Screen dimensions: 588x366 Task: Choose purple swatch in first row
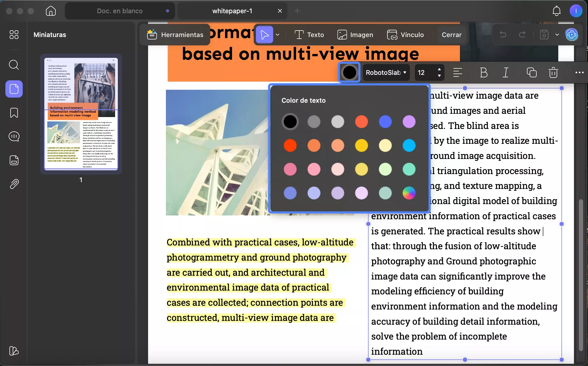click(x=409, y=122)
